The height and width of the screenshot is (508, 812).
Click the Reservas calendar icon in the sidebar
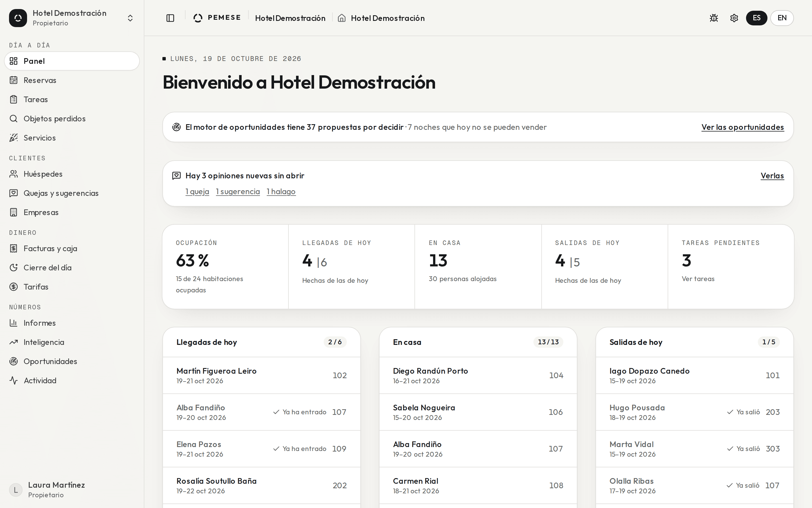coord(14,80)
